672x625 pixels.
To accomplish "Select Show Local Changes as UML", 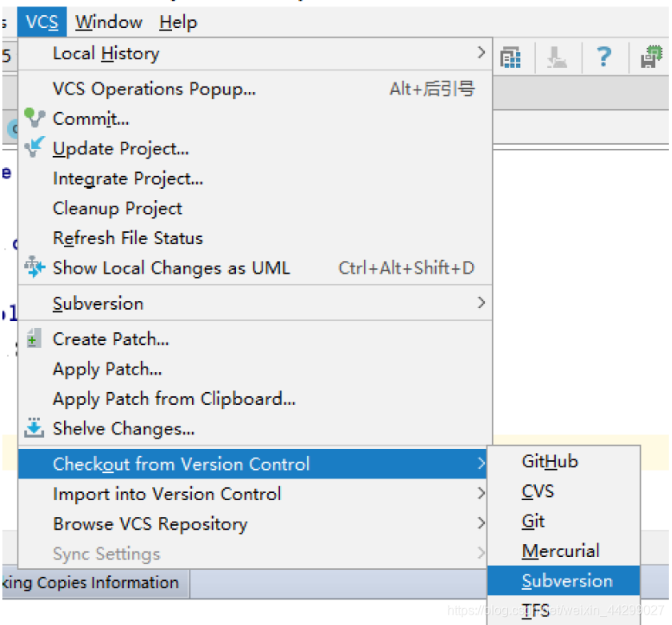I will click(255, 268).
